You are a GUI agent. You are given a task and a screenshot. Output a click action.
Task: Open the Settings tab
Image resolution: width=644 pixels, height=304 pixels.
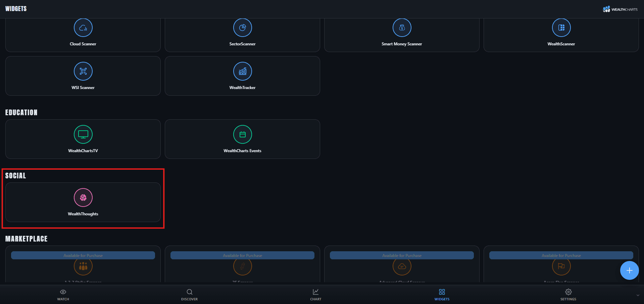point(568,295)
